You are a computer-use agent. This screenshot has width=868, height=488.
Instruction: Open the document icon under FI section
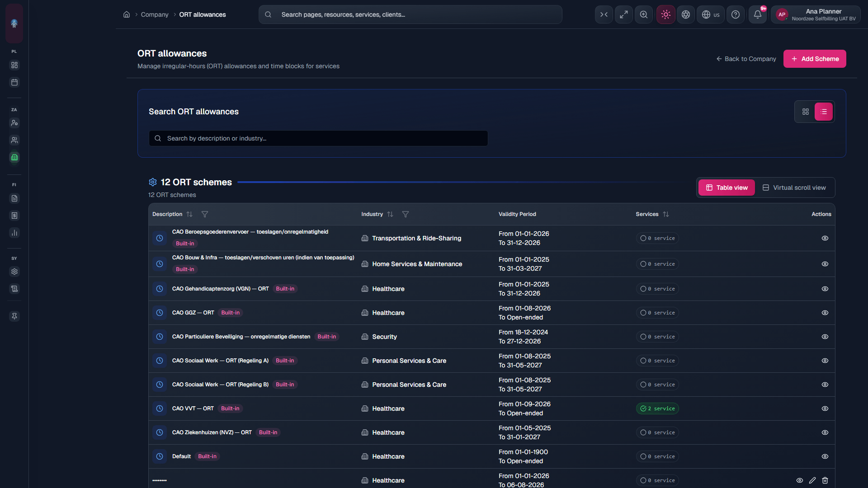coord(14,198)
